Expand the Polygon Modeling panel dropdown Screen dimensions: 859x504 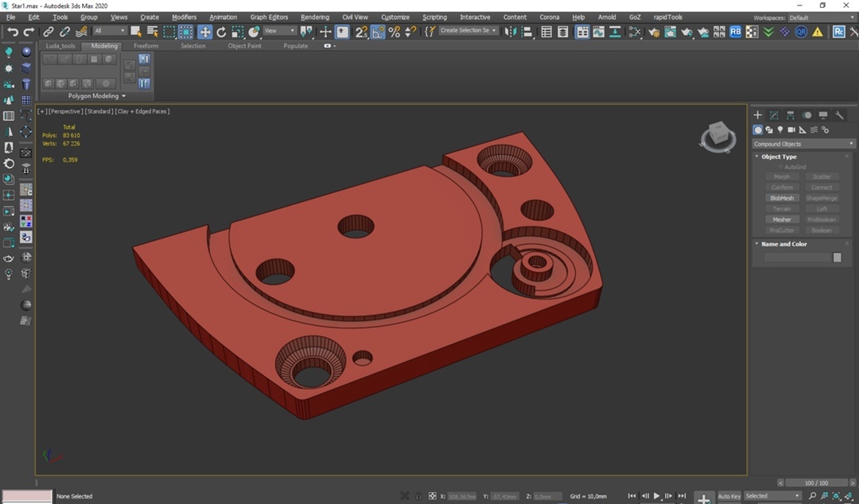(97, 96)
